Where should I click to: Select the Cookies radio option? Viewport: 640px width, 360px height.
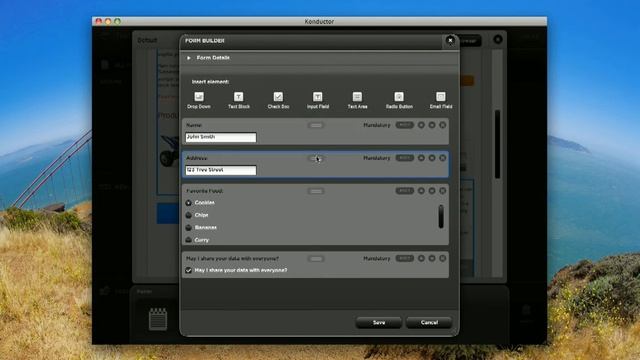189,202
